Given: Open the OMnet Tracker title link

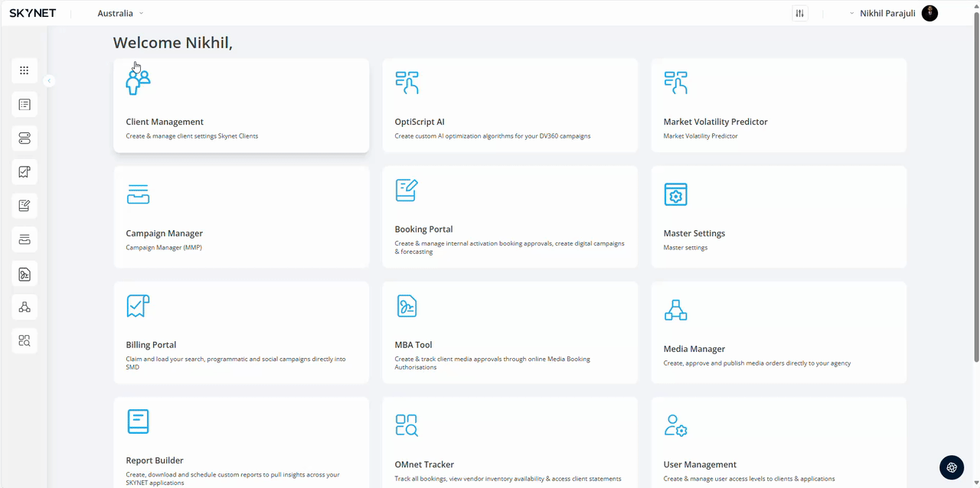Looking at the screenshot, I should coord(424,464).
